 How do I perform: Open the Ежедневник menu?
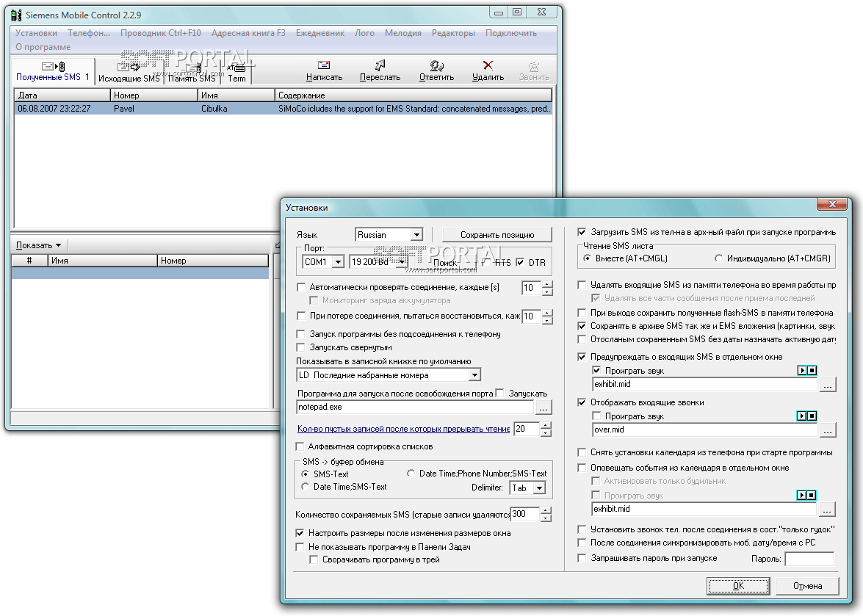tap(320, 33)
